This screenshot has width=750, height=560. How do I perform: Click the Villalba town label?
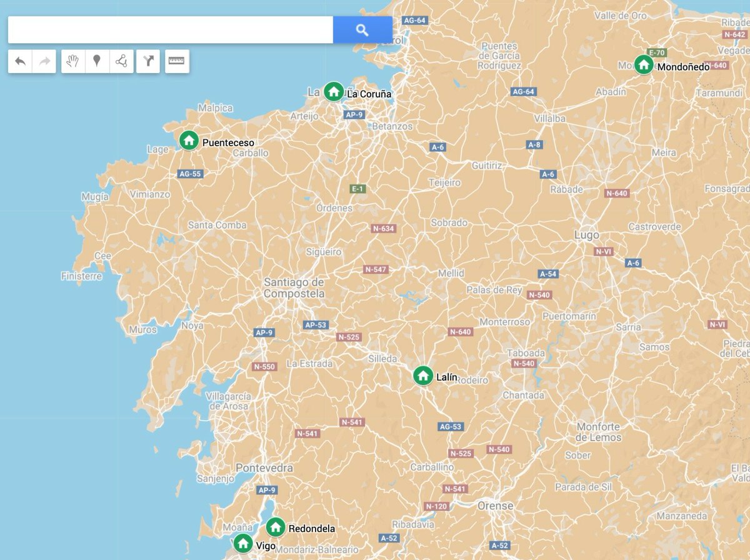550,118
